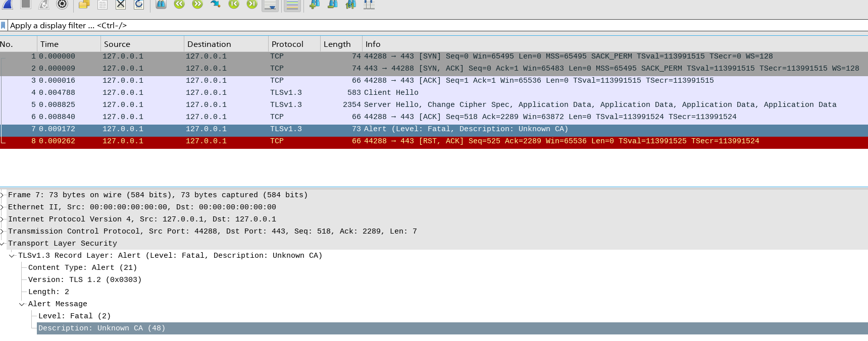This screenshot has width=868, height=341.
Task: Collapse the Transport Layer Security section
Action: [3, 243]
